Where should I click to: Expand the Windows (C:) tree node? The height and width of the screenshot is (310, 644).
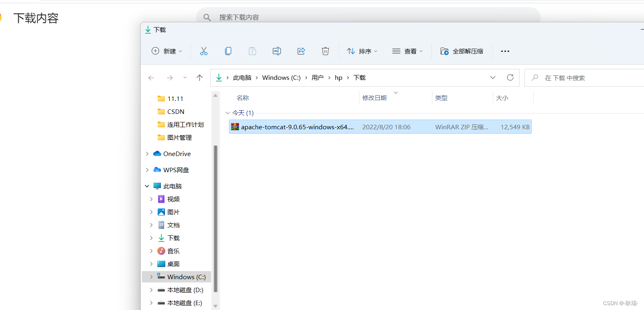pyautogui.click(x=151, y=277)
